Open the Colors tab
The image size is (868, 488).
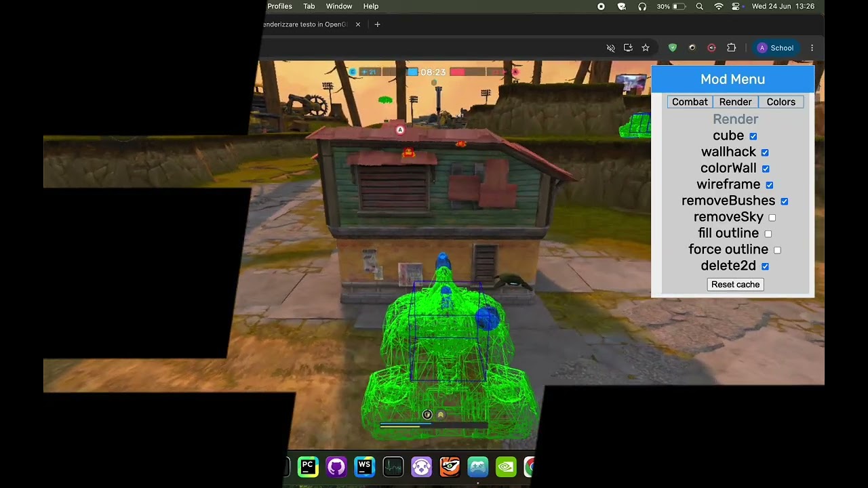pos(781,102)
